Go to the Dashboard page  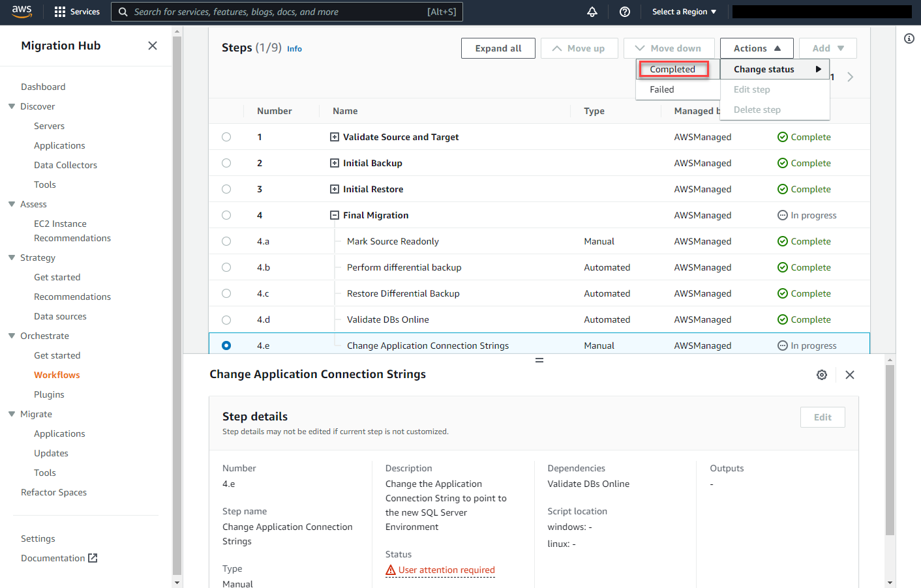pyautogui.click(x=43, y=87)
